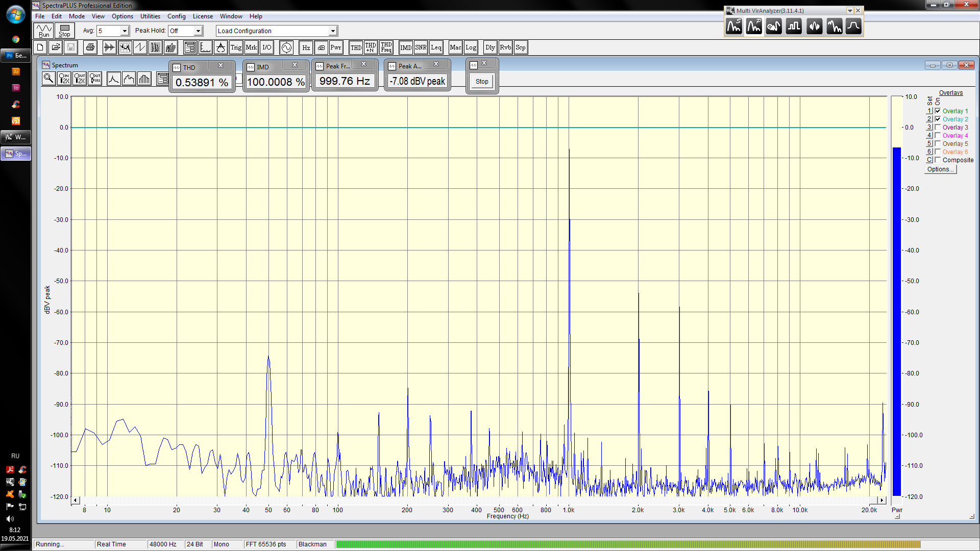Uncheck the Overlay 1 checkbox
This screenshot has width=980, height=551.
(x=938, y=111)
